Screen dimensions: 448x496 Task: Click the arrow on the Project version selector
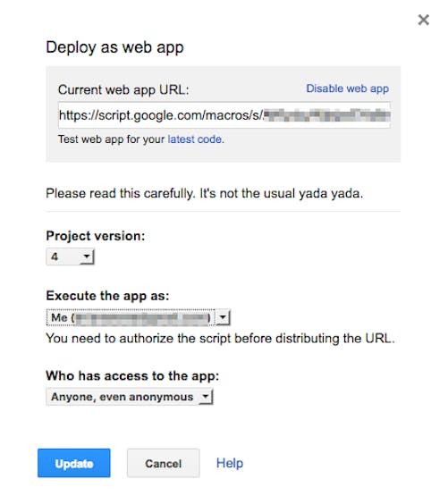coord(87,256)
